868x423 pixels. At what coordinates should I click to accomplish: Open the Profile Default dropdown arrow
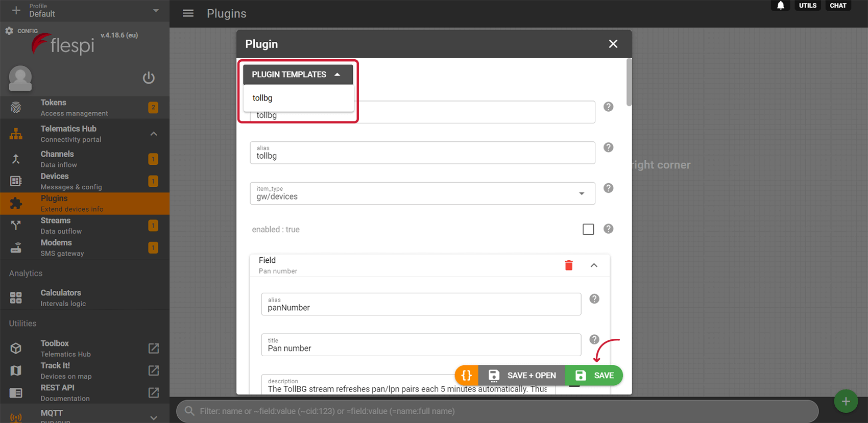(156, 10)
